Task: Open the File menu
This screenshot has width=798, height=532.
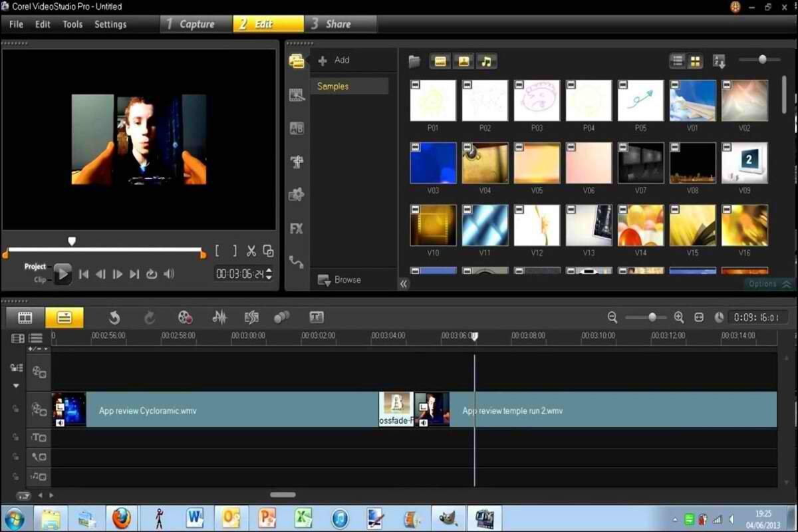Action: coord(16,24)
